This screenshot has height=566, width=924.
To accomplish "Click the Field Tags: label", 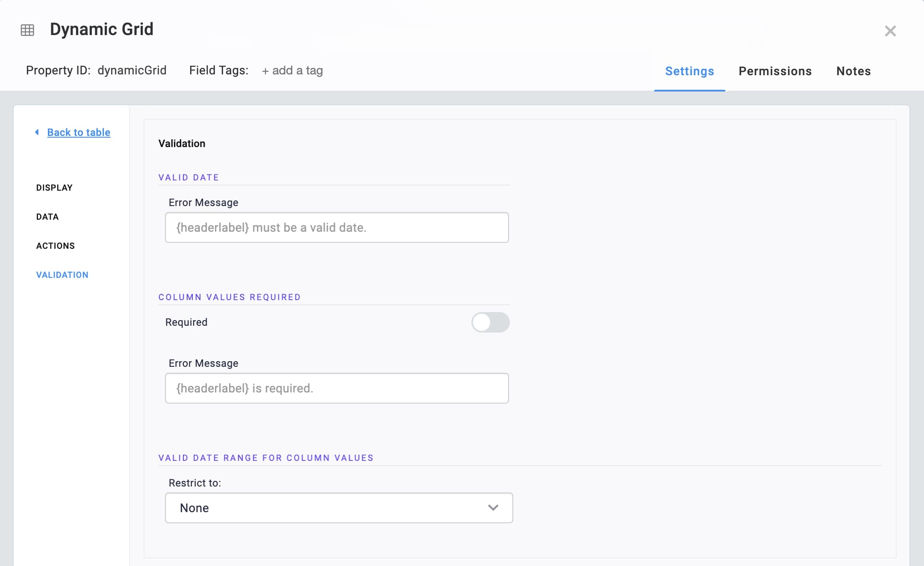I will click(x=219, y=71).
